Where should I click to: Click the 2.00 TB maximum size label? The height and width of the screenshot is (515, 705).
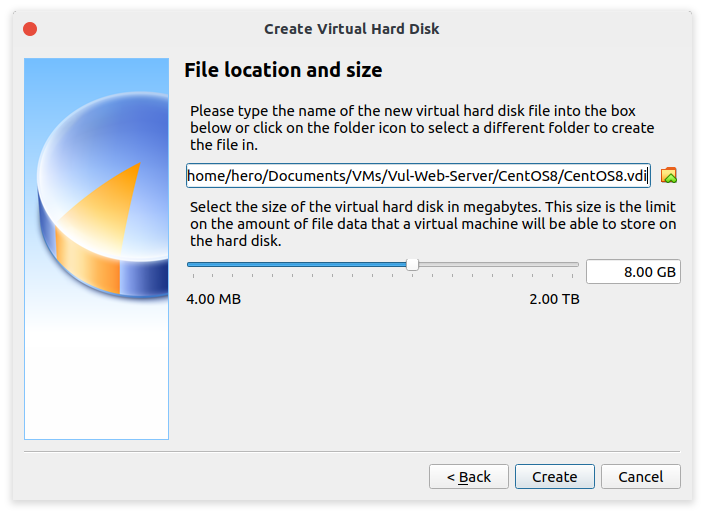tap(554, 299)
